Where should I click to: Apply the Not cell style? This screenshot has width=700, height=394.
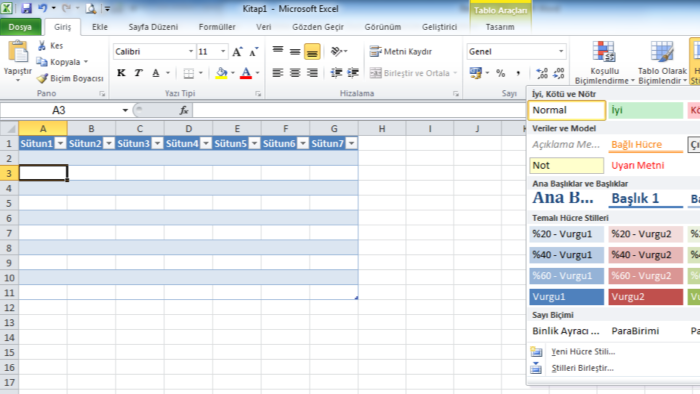point(567,166)
